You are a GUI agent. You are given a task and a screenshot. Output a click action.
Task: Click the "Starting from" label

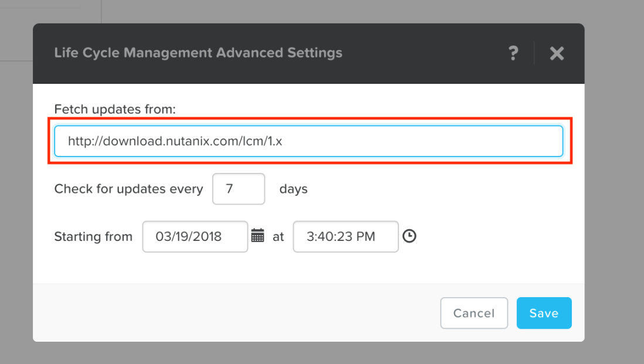tap(93, 237)
